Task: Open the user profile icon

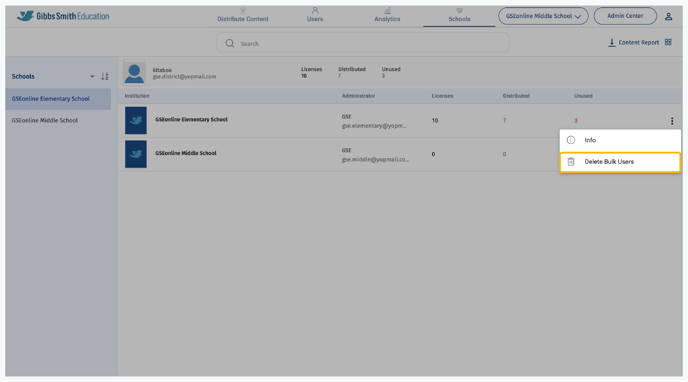Action: click(x=669, y=16)
